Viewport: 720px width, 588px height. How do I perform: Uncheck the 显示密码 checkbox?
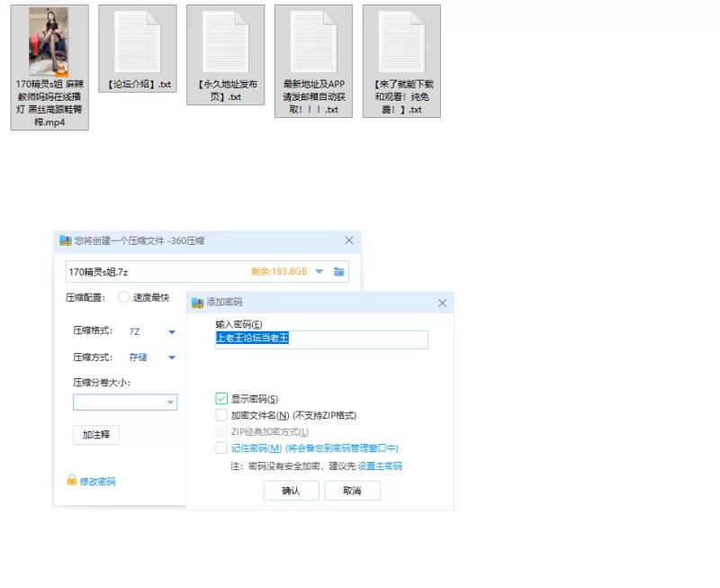221,399
